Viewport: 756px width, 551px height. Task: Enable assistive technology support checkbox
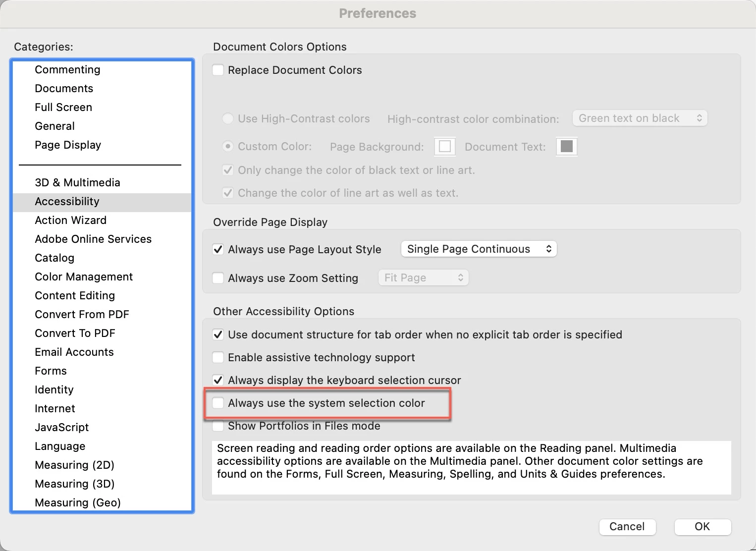218,357
